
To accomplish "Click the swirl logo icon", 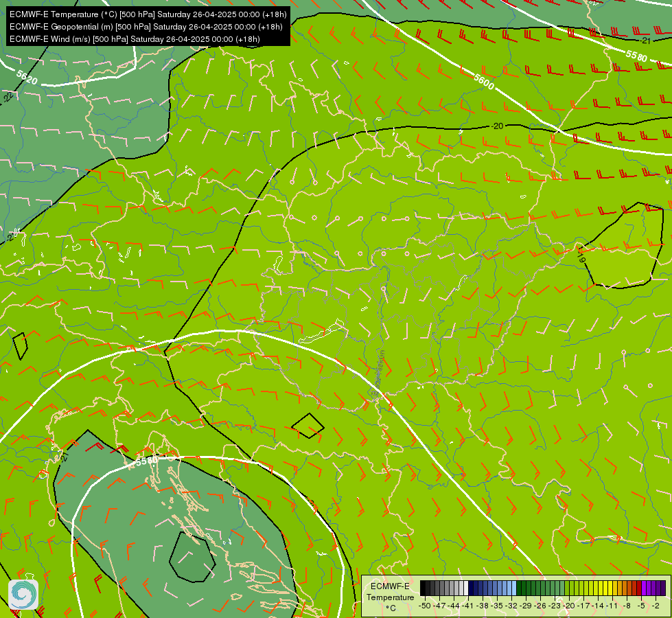I will (x=23, y=595).
